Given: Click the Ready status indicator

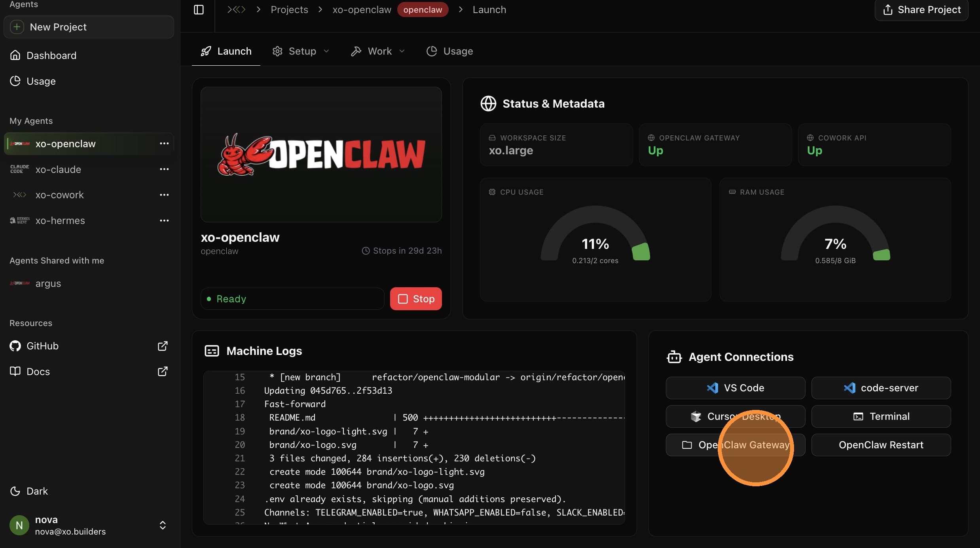Looking at the screenshot, I should click(x=292, y=299).
